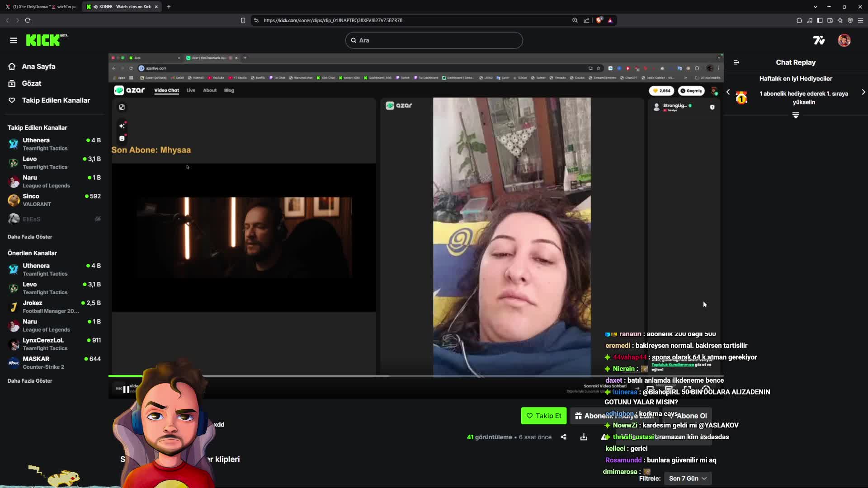Open Gözat browse page
This screenshot has height=488, width=868.
pos(31,84)
